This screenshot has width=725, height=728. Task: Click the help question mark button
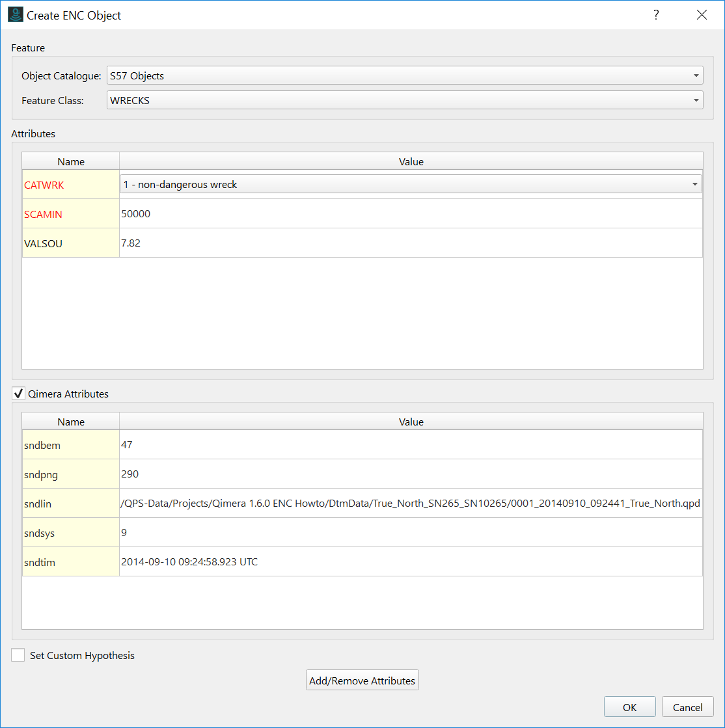click(x=656, y=15)
